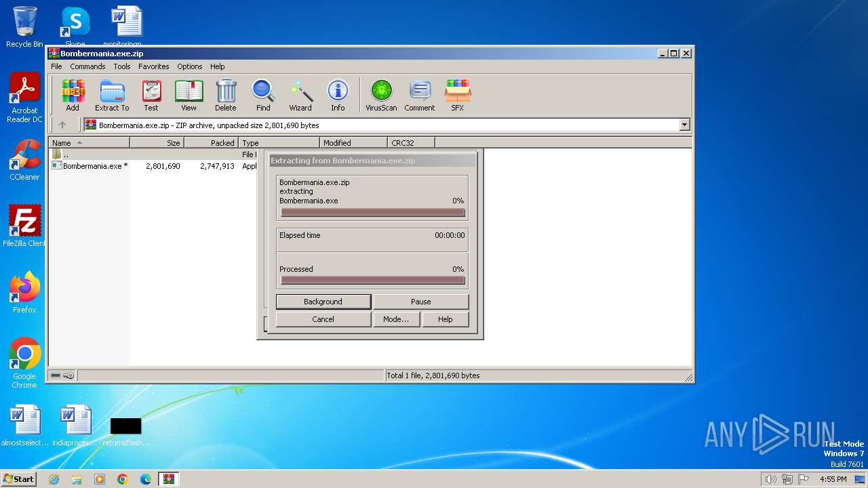Click the Processed total progress bar

click(x=373, y=281)
